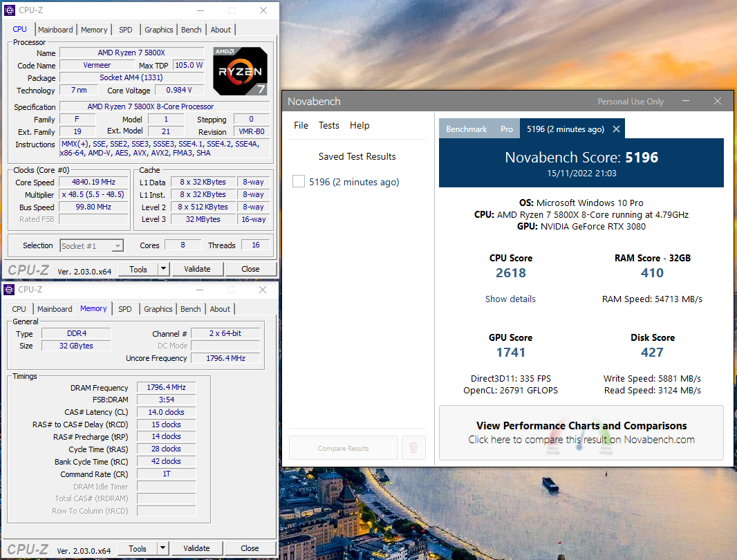The image size is (737, 560).
Task: Switch to Memory tab in top CPU-Z window
Action: pos(94,30)
